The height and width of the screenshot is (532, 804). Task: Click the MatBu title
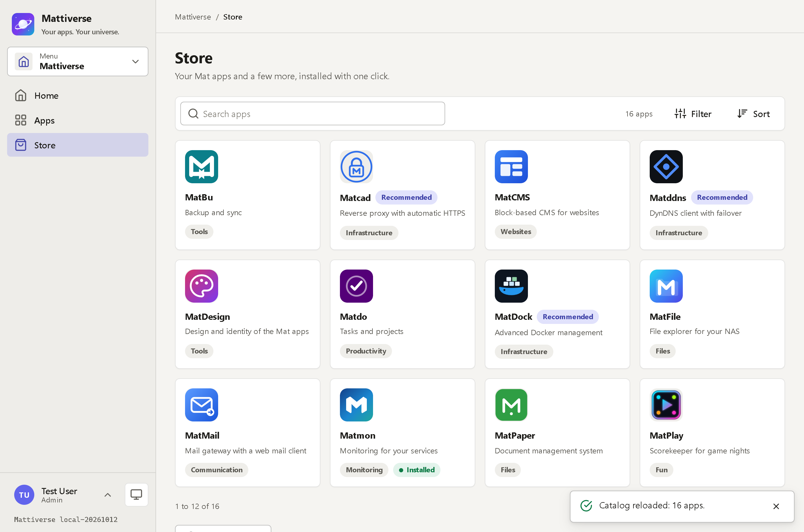click(199, 197)
